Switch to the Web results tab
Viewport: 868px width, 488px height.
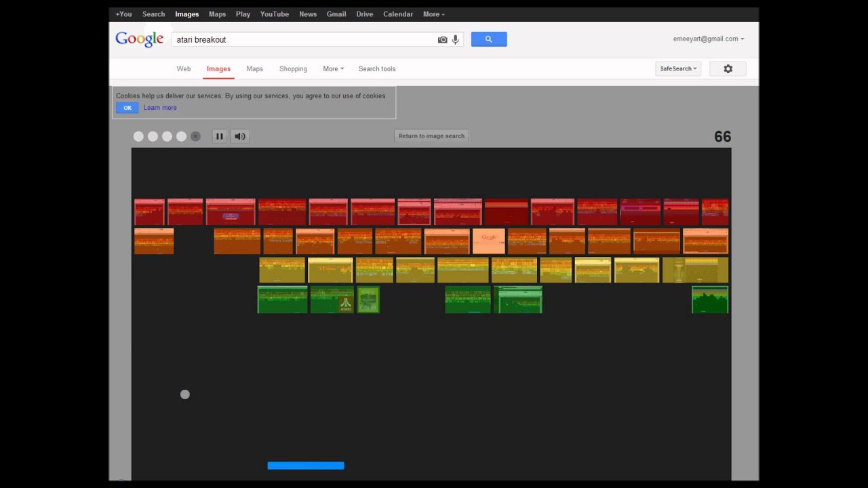point(184,68)
